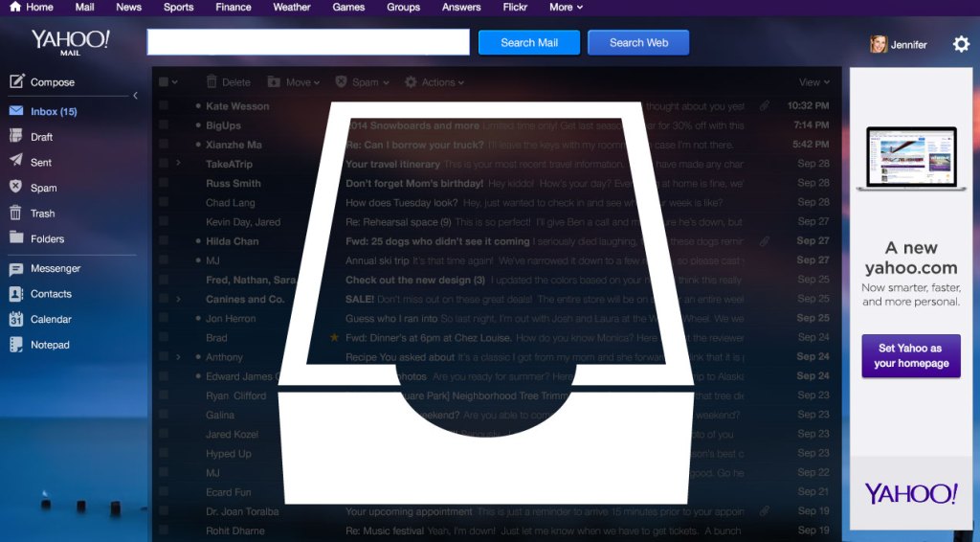
Task: Open 'Don't forget Mom's birthday!' email
Action: [414, 183]
